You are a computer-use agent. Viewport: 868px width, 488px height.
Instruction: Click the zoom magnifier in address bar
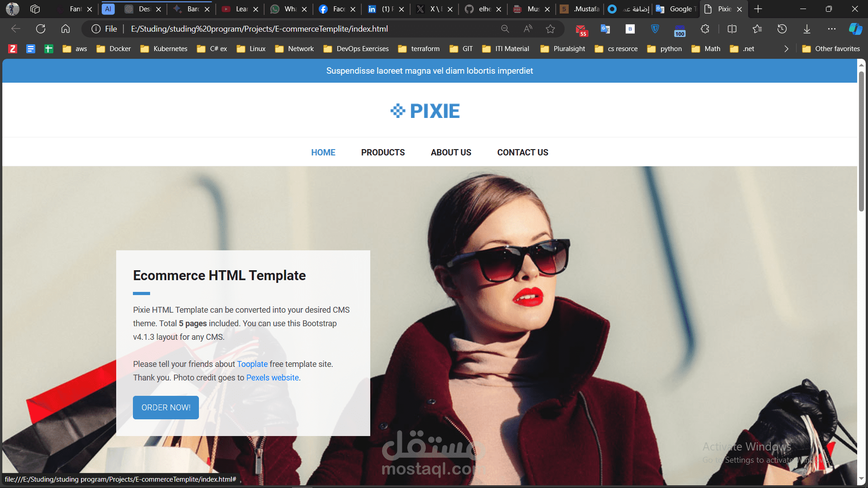[505, 29]
